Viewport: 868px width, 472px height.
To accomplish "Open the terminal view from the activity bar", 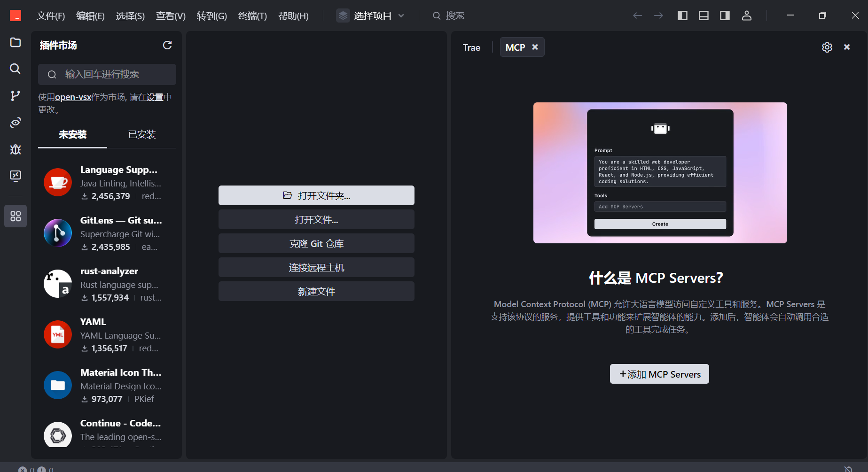I will pyautogui.click(x=15, y=176).
